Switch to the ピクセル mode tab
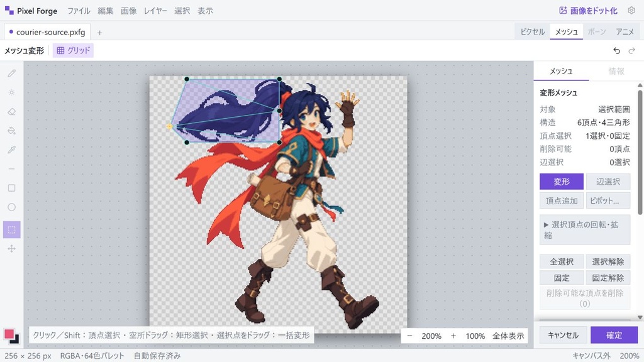Image resolution: width=644 pixels, height=362 pixels. (532, 31)
